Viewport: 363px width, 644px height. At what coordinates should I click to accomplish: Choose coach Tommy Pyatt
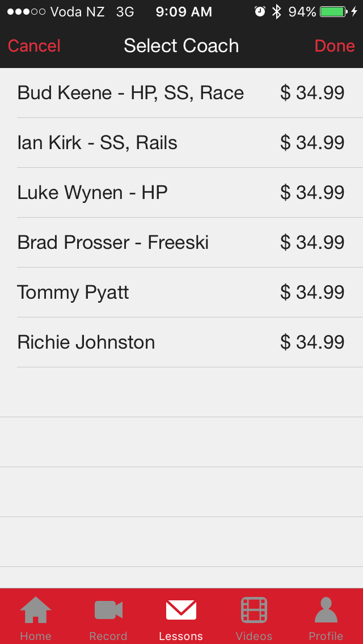coord(73,293)
